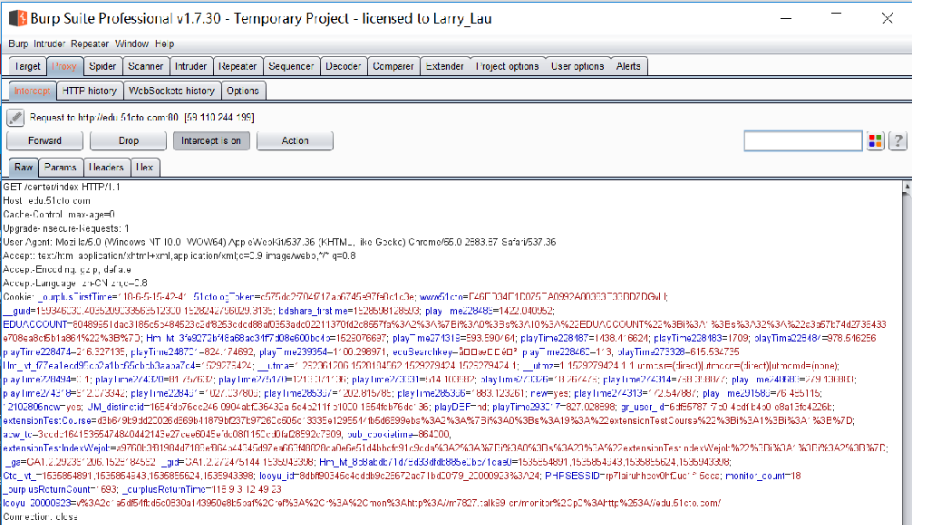This screenshot has width=926, height=525.
Task: Switch to the User options tab
Action: click(x=578, y=66)
